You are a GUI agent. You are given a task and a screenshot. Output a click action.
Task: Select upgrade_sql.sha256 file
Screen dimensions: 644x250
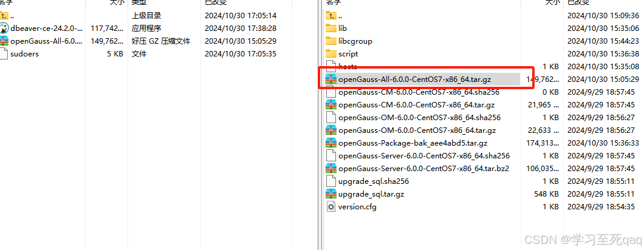coord(374,181)
